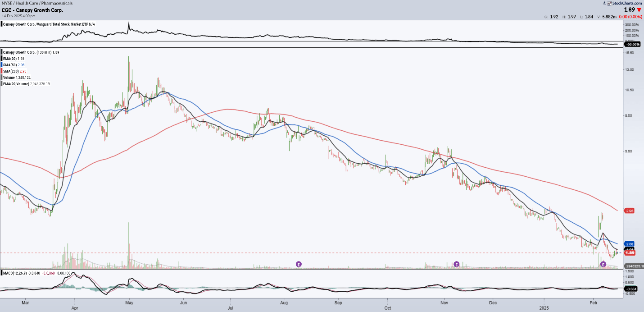Click the earnings marker in February 2025
Screen dimensions: 644x312
point(603,264)
